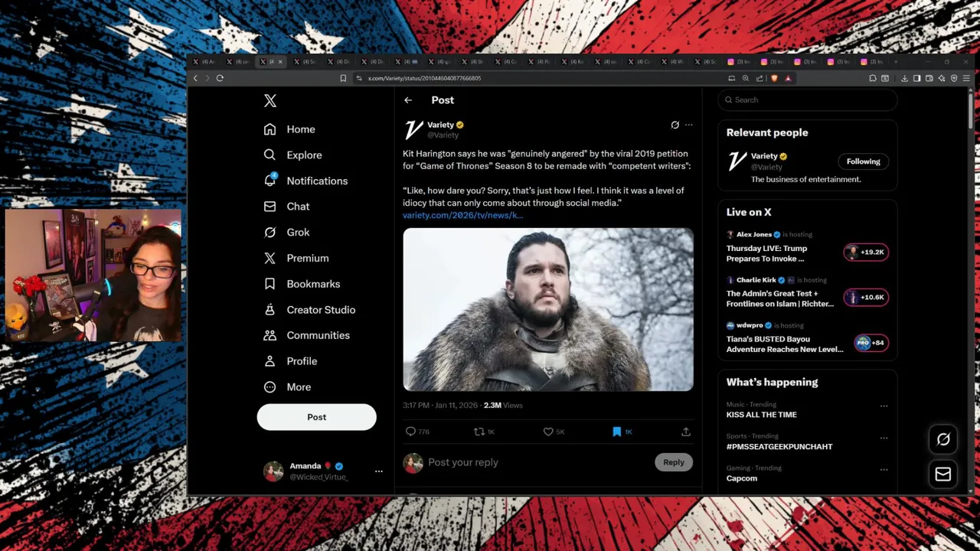
Task: Open the browser hamburger menu
Action: click(x=966, y=78)
